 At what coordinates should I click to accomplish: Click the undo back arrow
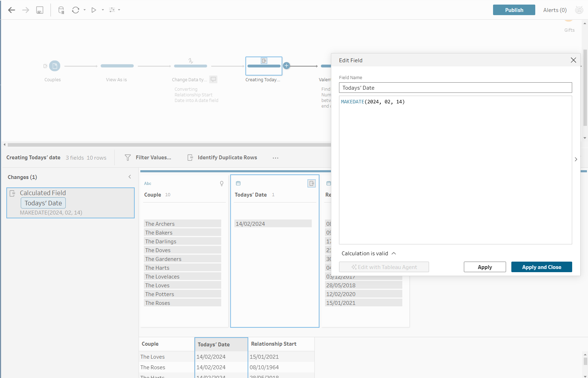coord(12,10)
